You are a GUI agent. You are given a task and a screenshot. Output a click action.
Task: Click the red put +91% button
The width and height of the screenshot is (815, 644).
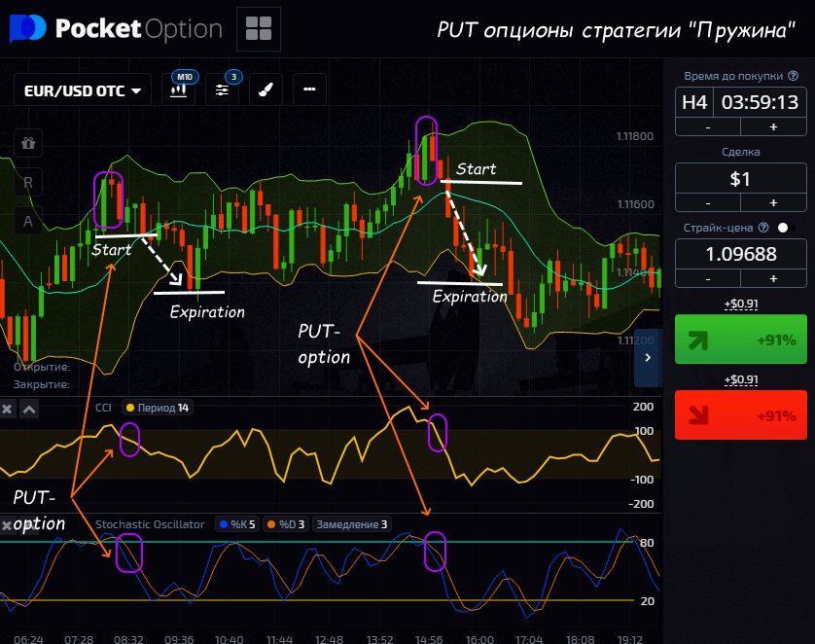click(740, 415)
